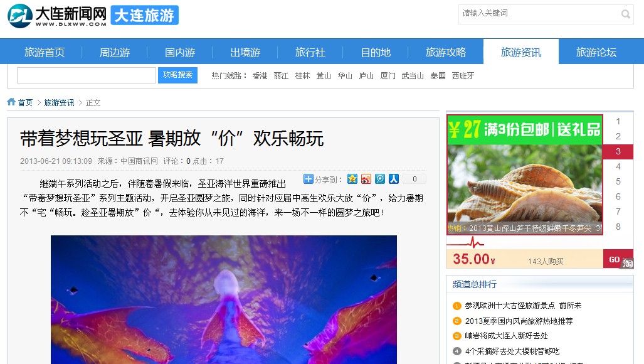Click the 攻略搜索 button
This screenshot has width=644, height=364.
click(x=177, y=75)
